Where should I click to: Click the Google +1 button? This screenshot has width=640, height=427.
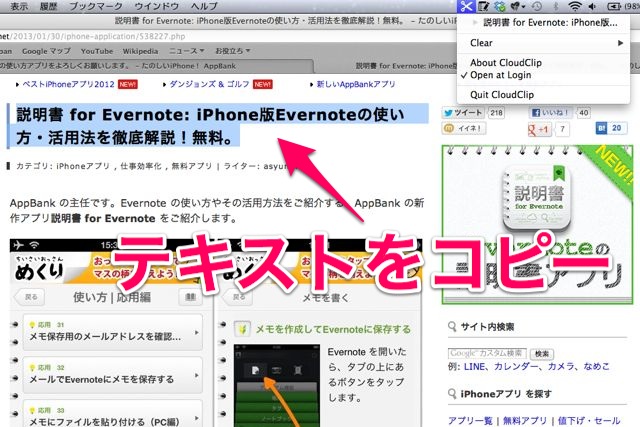(x=538, y=129)
